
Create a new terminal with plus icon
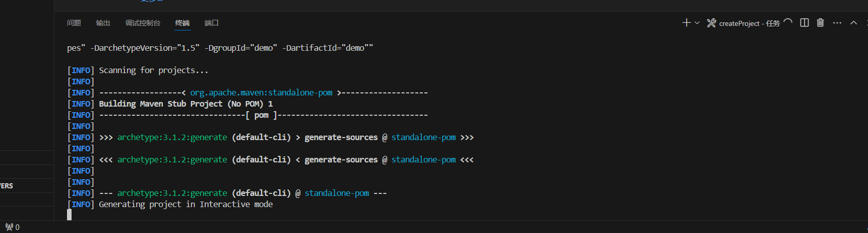click(x=686, y=23)
